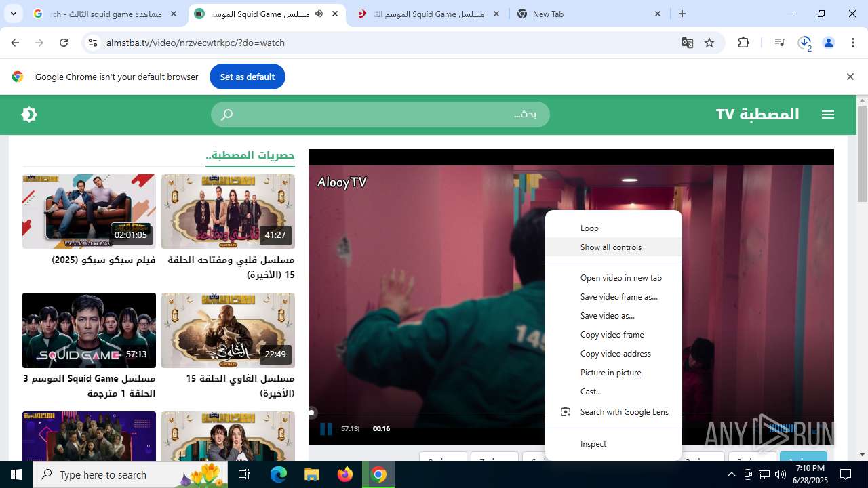The image size is (868, 488).
Task: Show hidden system tray icons
Action: (x=731, y=474)
